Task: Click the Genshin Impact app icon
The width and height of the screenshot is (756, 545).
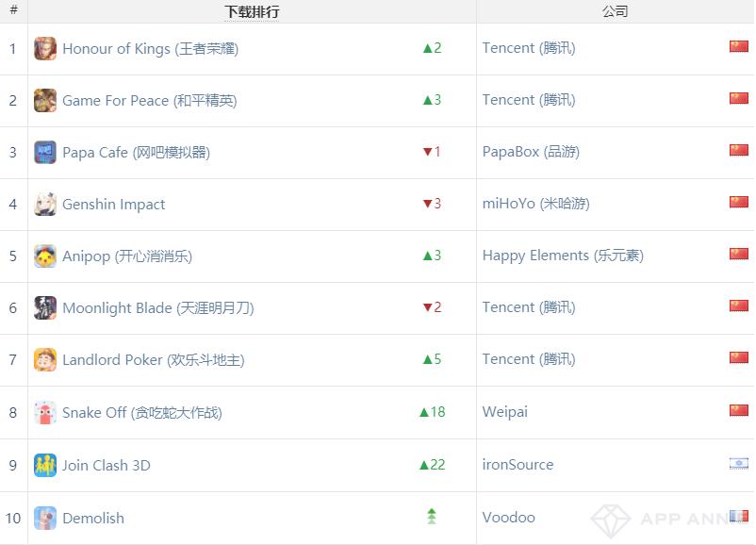Action: point(45,204)
